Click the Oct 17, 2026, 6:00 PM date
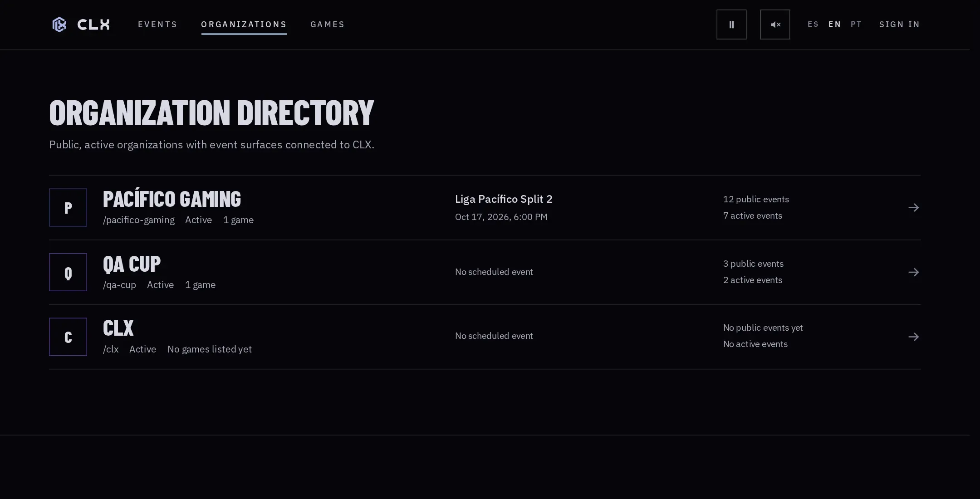Viewport: 980px width, 499px height. [x=501, y=217]
